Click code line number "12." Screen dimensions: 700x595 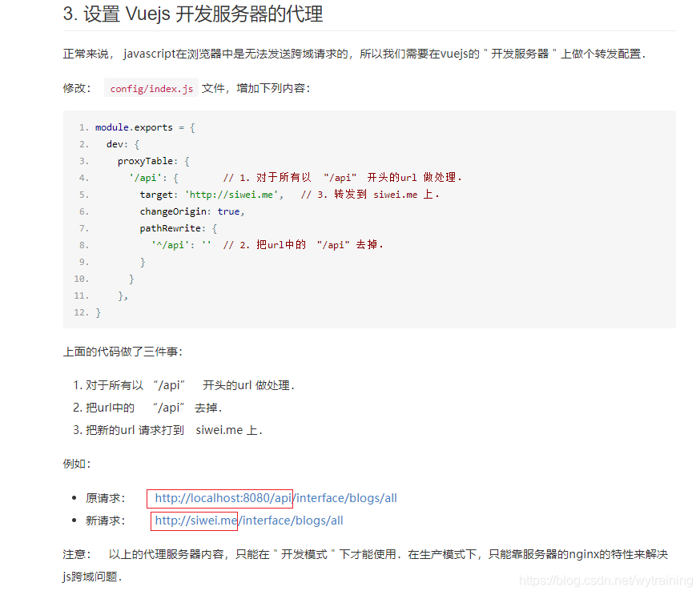(81, 312)
